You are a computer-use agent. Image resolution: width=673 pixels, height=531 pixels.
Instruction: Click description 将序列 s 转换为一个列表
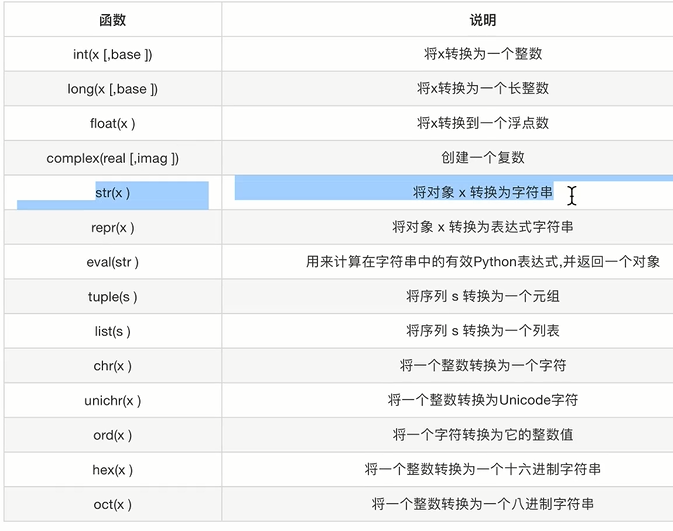click(483, 331)
